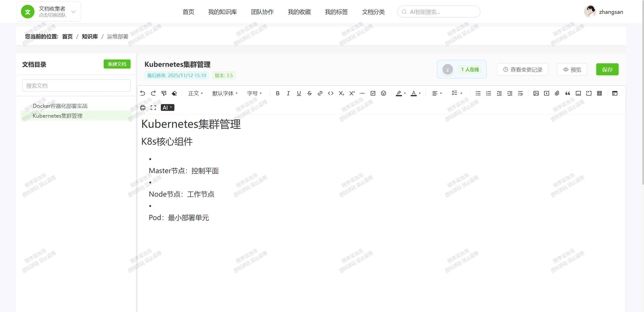Image resolution: width=644 pixels, height=312 pixels.
Task: Click the online user Z avatar
Action: pos(447,70)
